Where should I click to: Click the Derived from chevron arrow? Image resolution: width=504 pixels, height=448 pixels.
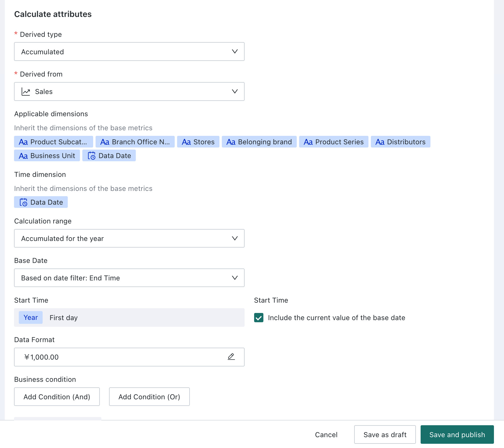[235, 91]
